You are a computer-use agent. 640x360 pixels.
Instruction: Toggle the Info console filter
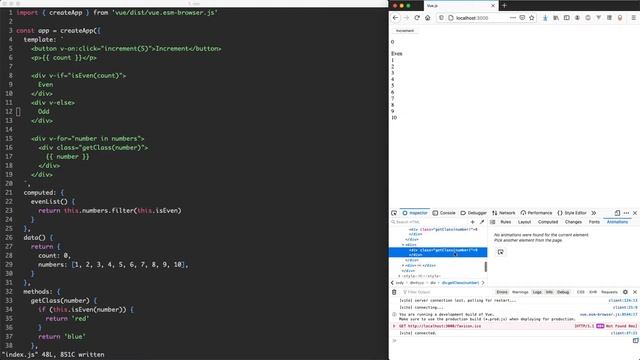pos(549,292)
